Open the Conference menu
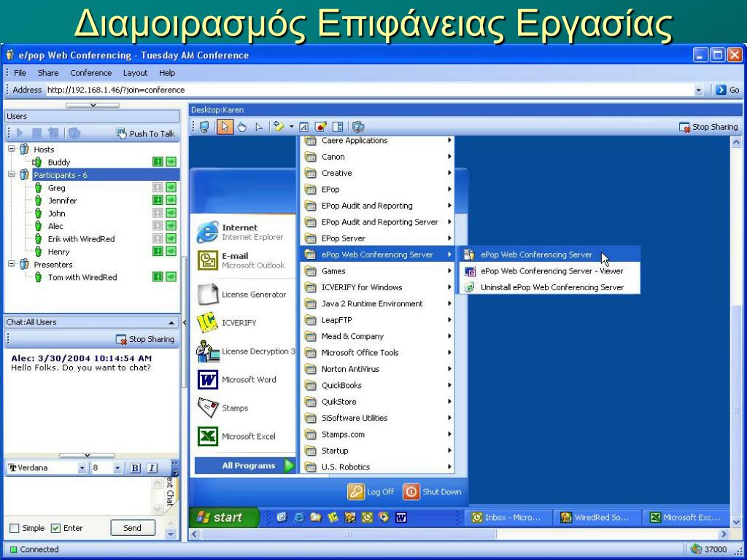This screenshot has width=747, height=560. coord(91,73)
